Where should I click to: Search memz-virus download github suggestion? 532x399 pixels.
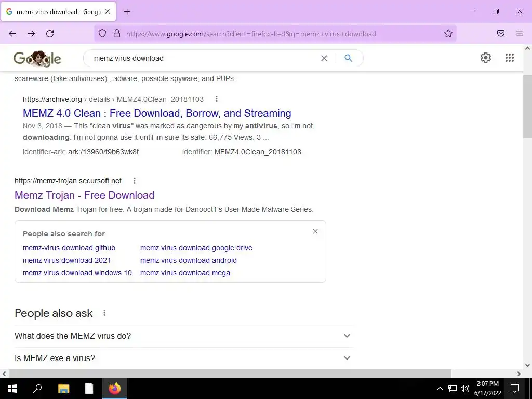[69, 248]
